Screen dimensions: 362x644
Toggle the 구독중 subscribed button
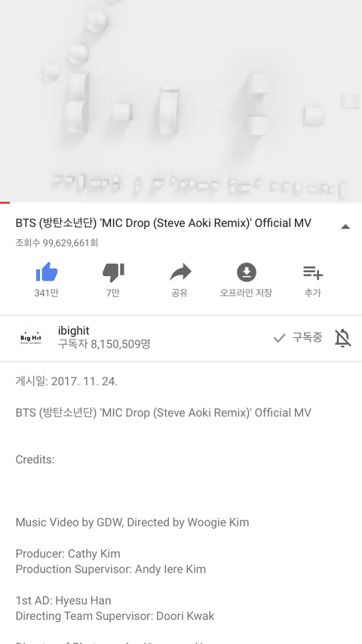point(298,338)
